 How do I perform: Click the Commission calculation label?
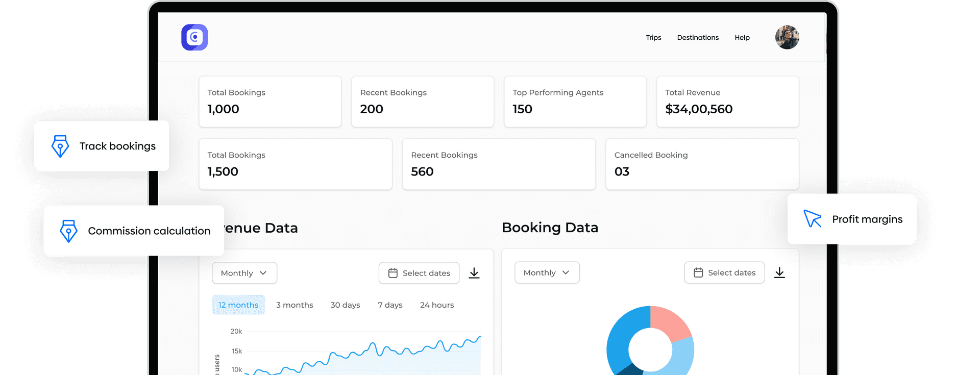click(149, 231)
